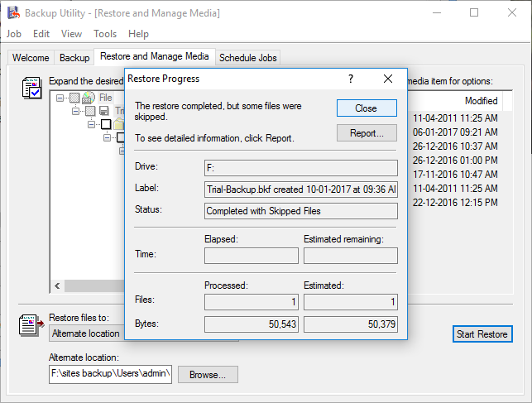This screenshot has width=532, height=403.
Task: Select row modified 06-01-2017 09:21 AM
Action: 455,132
